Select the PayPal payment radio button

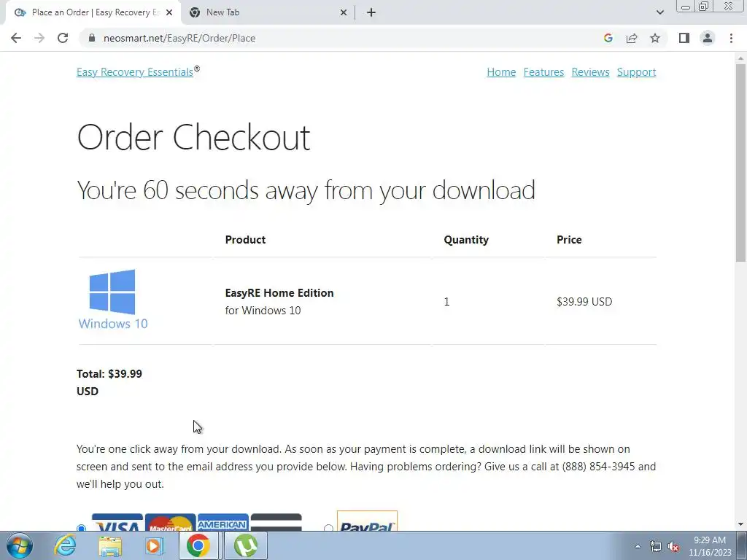pyautogui.click(x=328, y=528)
